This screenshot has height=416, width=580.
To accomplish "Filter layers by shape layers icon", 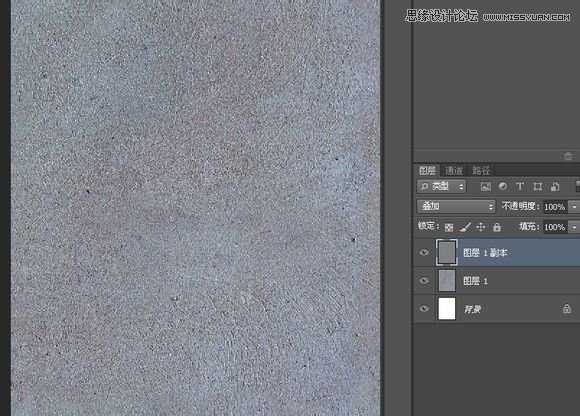I will 537,187.
